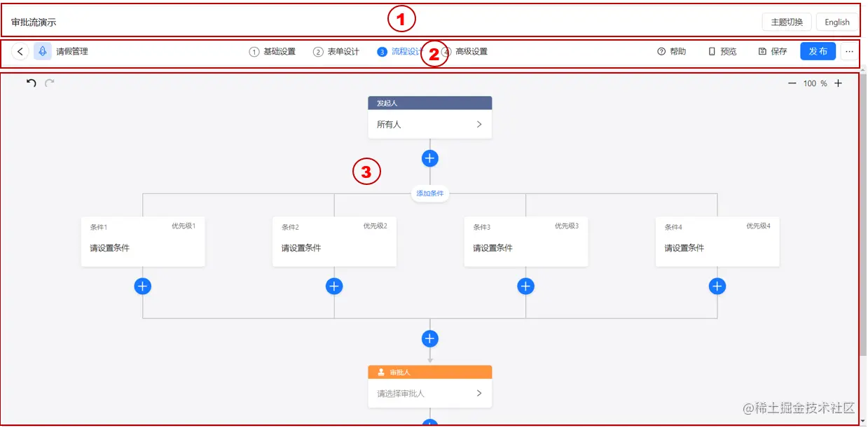Open the 条件3 condition card
The height and width of the screenshot is (428, 868).
pos(526,242)
